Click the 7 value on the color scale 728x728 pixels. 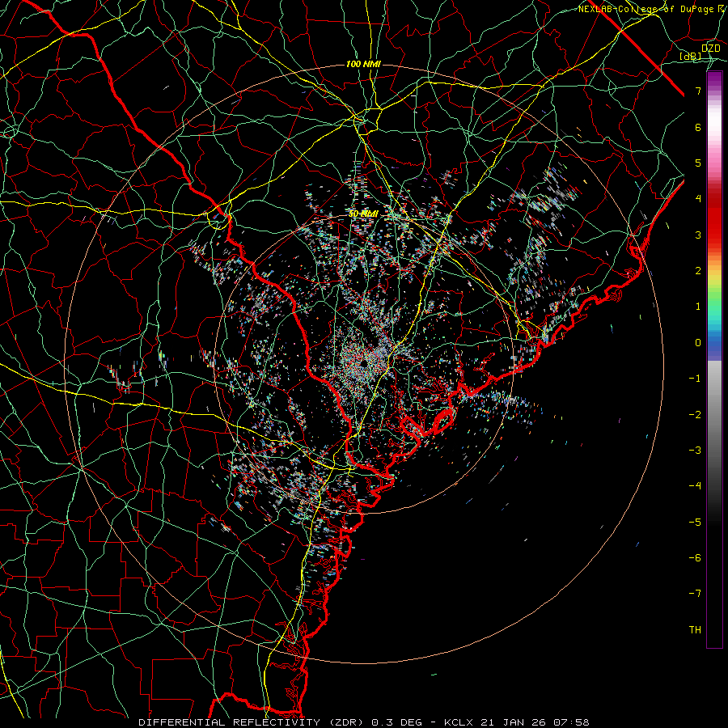[x=698, y=91]
